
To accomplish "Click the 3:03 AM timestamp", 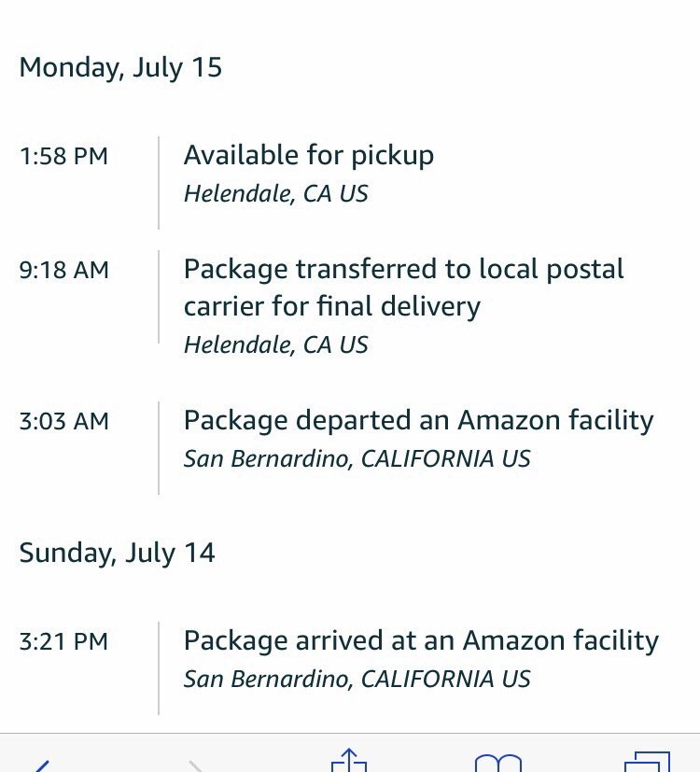I will (x=63, y=421).
